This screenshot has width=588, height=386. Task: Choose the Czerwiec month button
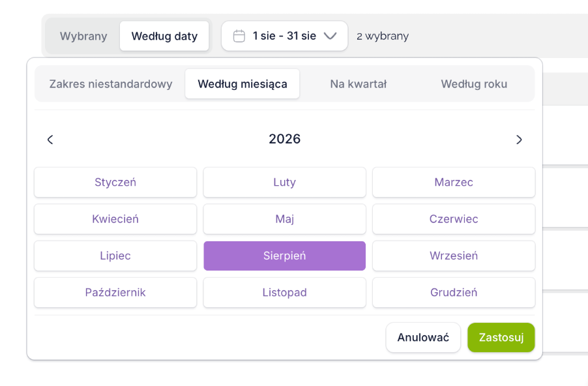click(454, 219)
